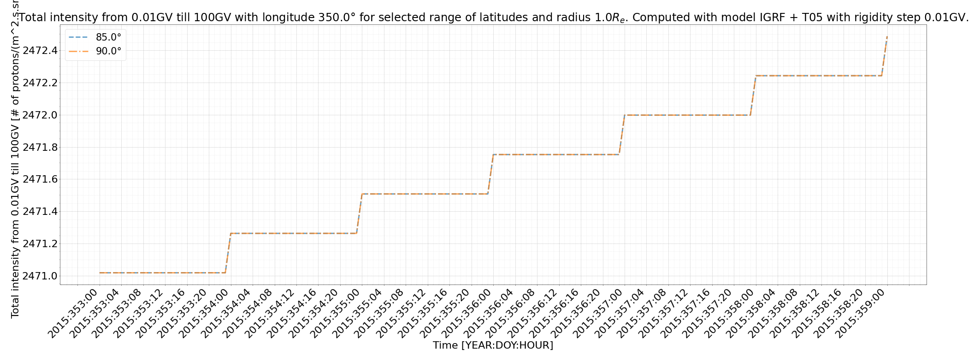This screenshot has width=980, height=362.
Task: Click y-axis tick label 2471.2
Action: coord(41,243)
